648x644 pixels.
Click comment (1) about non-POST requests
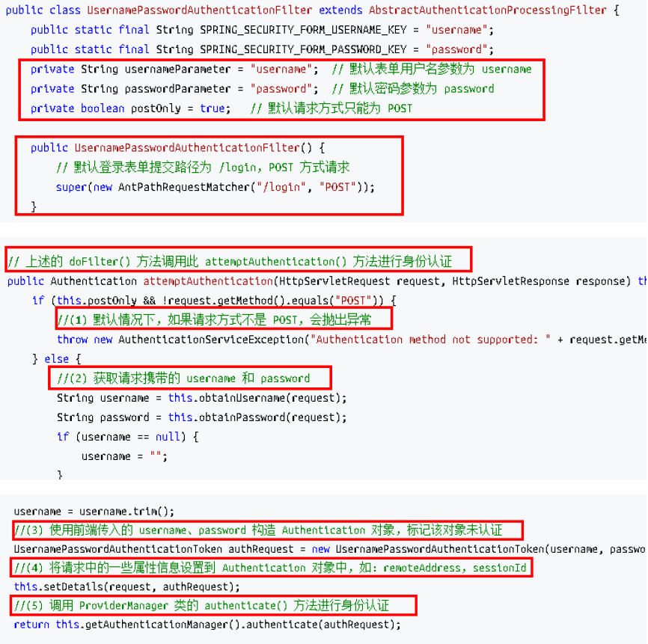click(x=221, y=320)
